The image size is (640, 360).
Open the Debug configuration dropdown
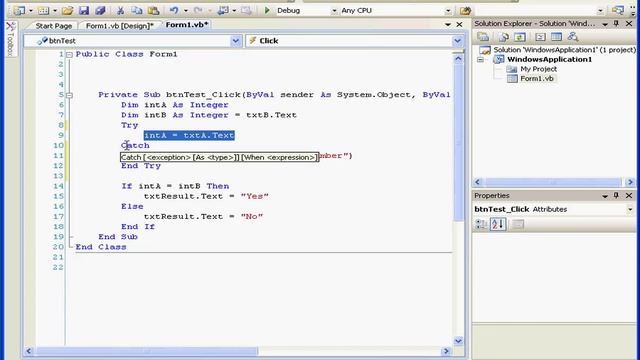pyautogui.click(x=334, y=11)
